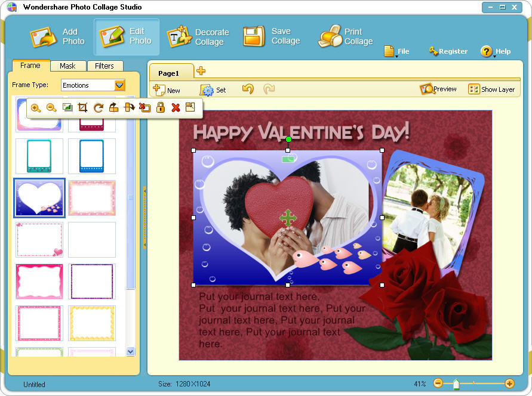Click the Preview button

438,89
